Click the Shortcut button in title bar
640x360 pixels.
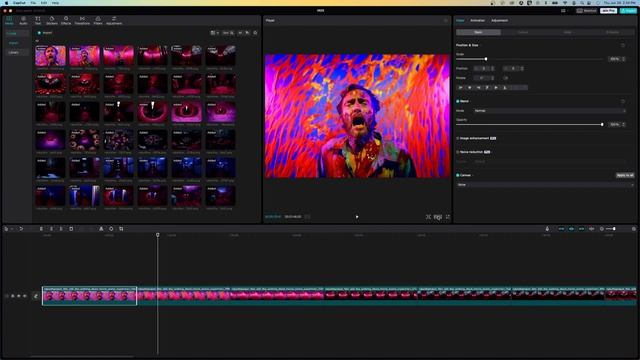(x=587, y=11)
